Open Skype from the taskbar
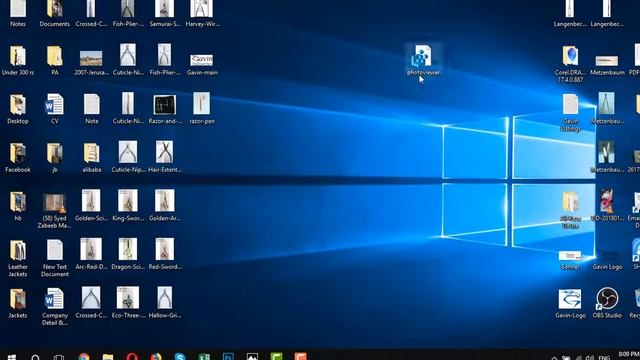The height and width of the screenshot is (360, 640). tap(180, 357)
